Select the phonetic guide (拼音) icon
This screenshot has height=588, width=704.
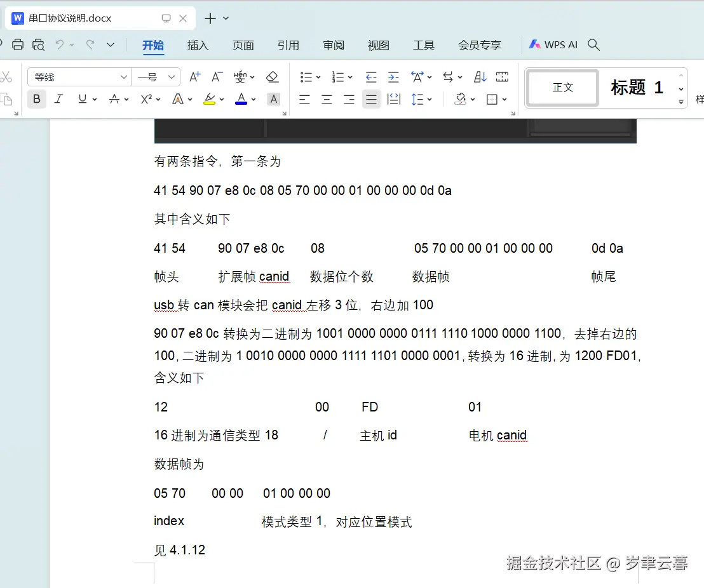[x=240, y=77]
